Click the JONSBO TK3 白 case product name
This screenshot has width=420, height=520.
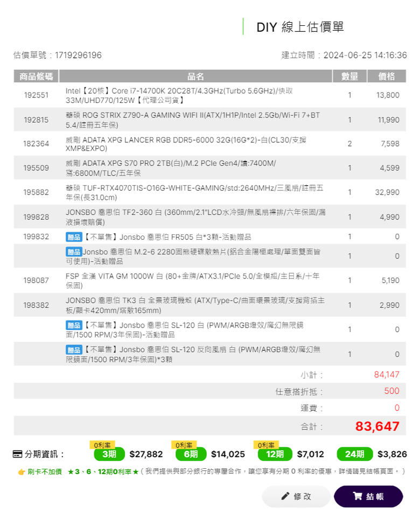point(195,305)
